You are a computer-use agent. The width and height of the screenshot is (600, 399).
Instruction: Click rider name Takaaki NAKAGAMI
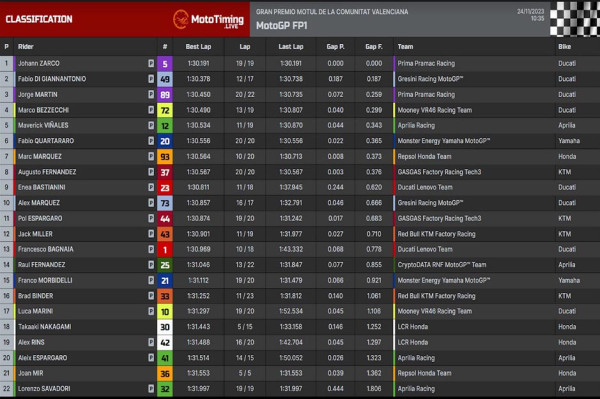pyautogui.click(x=44, y=327)
